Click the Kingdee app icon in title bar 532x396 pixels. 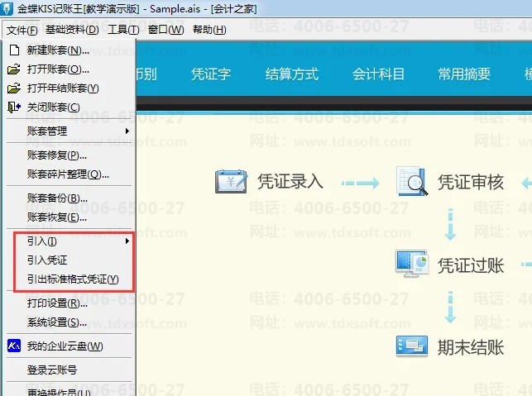tap(7, 8)
